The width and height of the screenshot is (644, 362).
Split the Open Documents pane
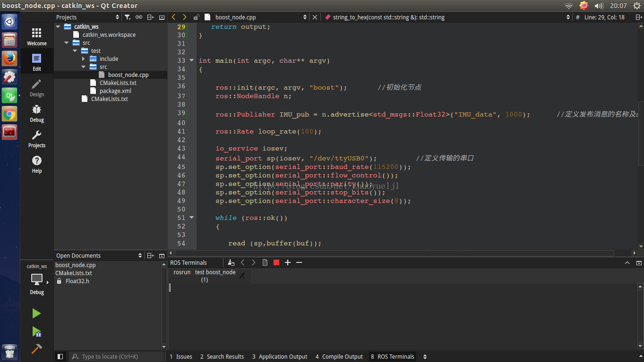[150, 255]
